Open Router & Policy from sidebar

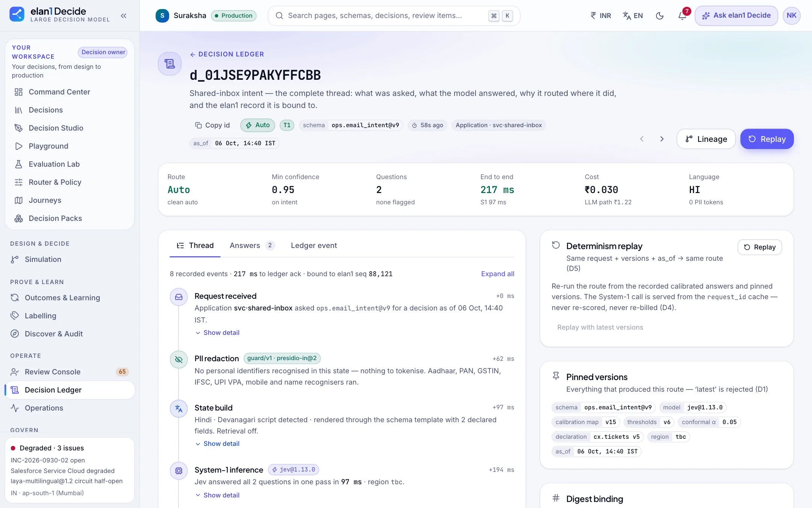70,183
